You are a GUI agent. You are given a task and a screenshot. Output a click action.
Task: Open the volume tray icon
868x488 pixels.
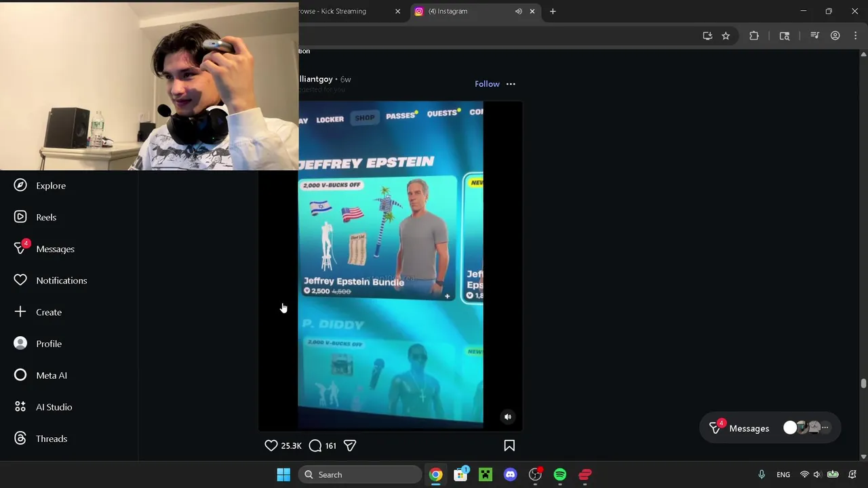pyautogui.click(x=817, y=474)
